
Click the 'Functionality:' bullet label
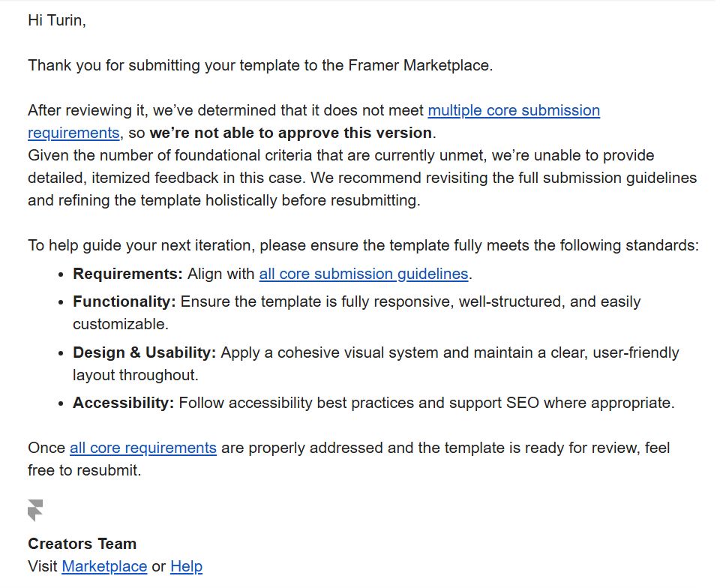tap(124, 302)
